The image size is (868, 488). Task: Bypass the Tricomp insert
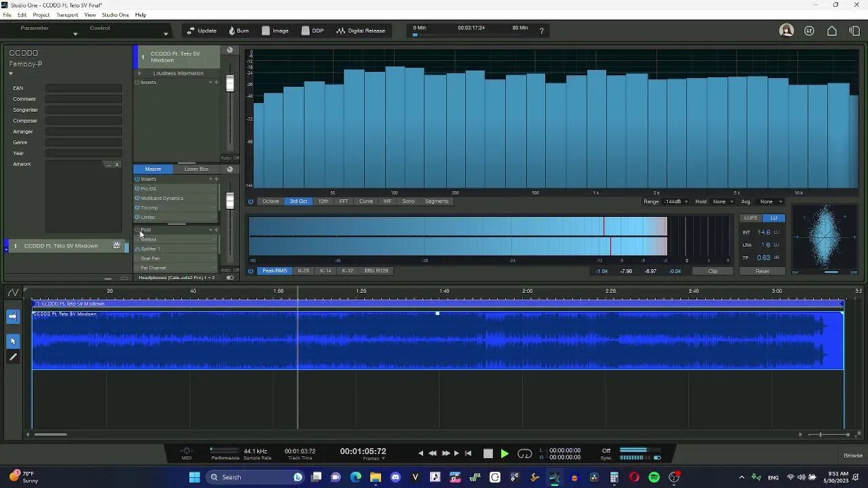pyautogui.click(x=137, y=207)
